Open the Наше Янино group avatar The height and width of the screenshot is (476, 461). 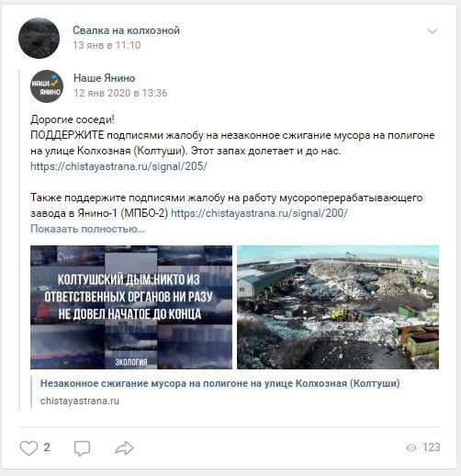click(x=47, y=86)
